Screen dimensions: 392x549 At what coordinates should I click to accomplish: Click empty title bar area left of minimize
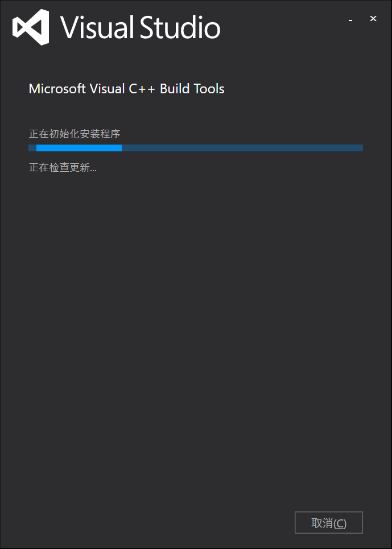click(x=284, y=19)
